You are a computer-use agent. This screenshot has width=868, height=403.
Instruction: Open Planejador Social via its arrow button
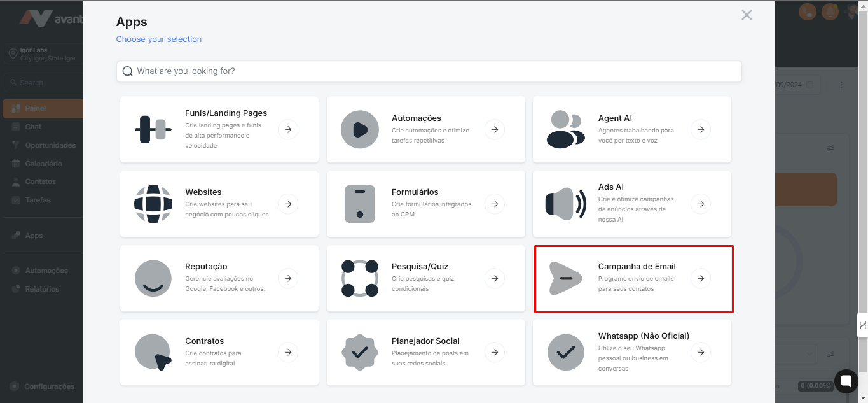(x=494, y=352)
